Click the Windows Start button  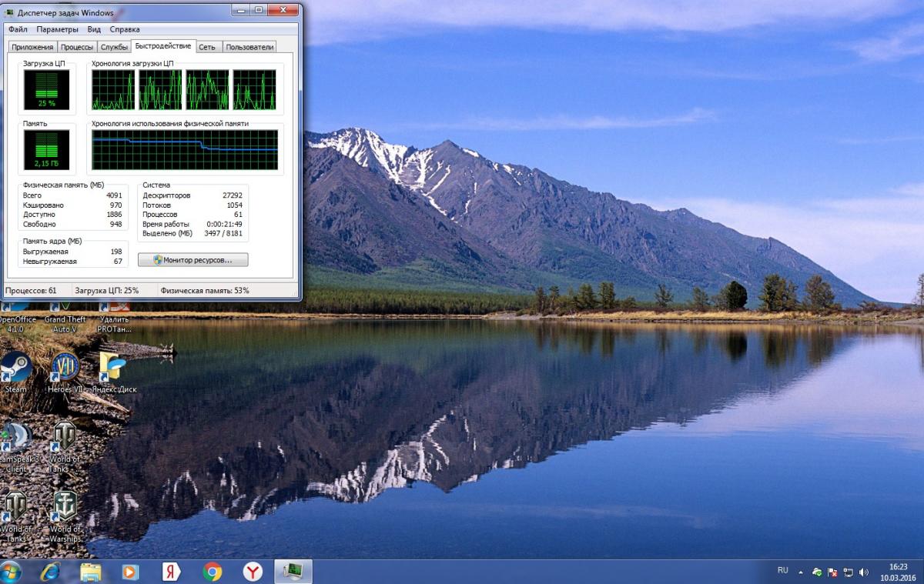pos(11,571)
